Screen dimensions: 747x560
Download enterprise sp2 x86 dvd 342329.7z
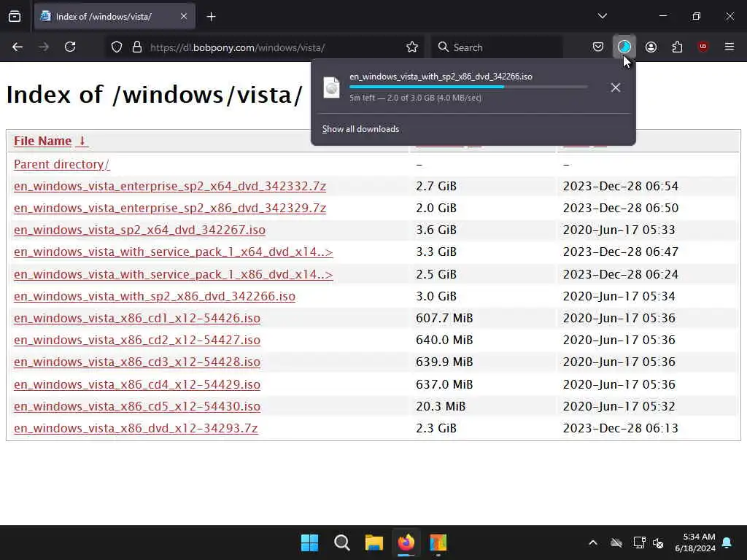coord(169,208)
